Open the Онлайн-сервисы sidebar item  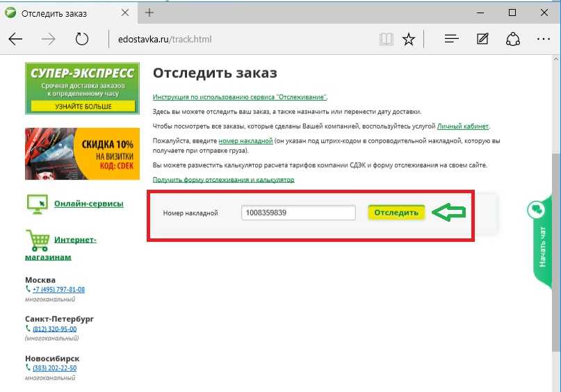point(88,204)
